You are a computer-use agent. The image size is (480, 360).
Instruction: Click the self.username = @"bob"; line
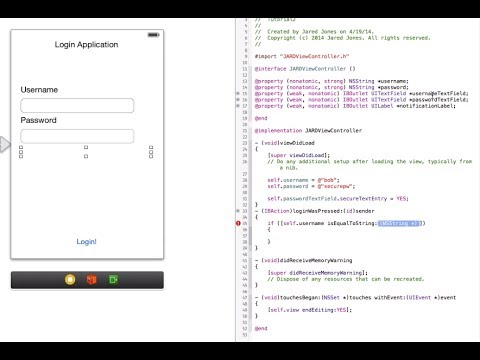click(303, 180)
